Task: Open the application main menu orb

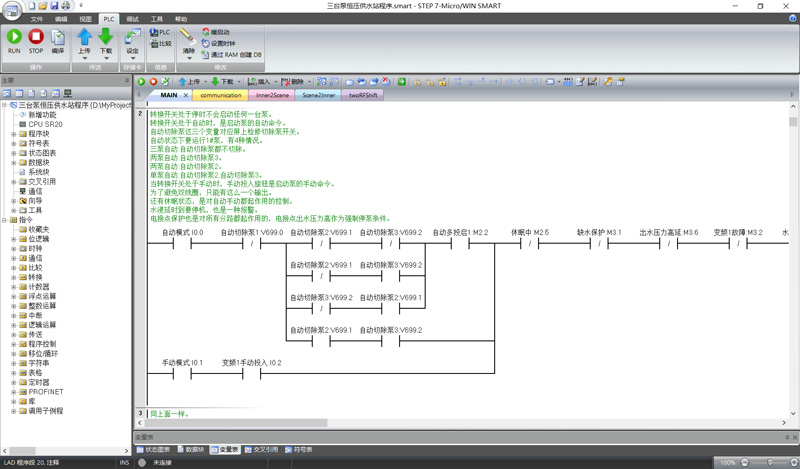Action: 12,10
